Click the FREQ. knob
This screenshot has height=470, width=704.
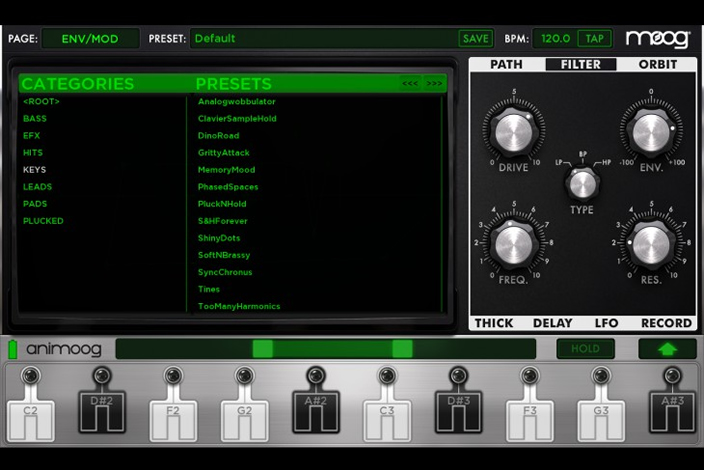click(514, 245)
